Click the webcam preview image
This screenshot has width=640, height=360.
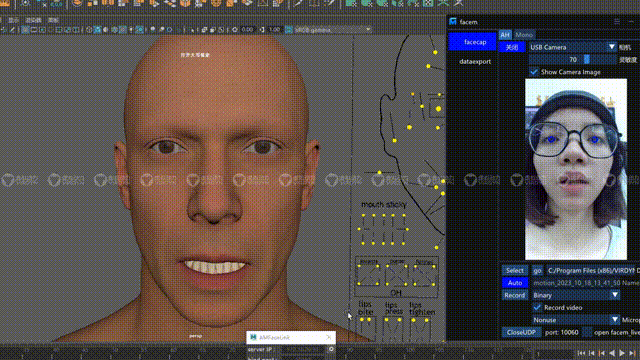click(x=576, y=169)
